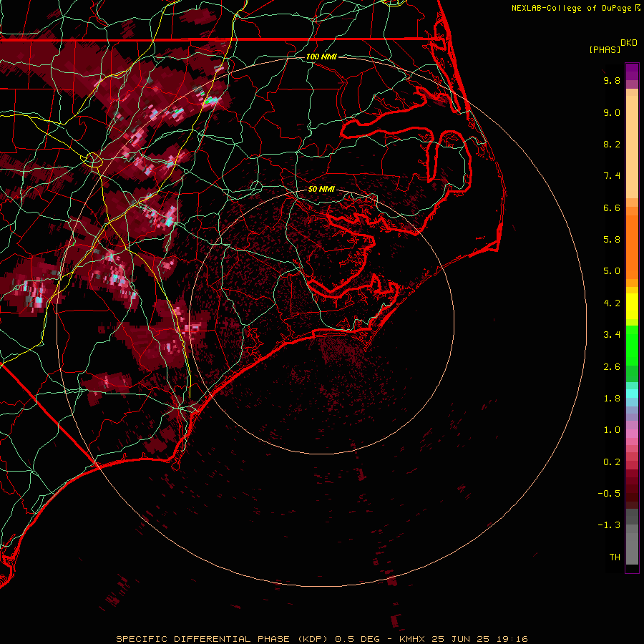The image size is (644, 644).
Task: Click the 50 NMI range ring label
Action: [321, 189]
